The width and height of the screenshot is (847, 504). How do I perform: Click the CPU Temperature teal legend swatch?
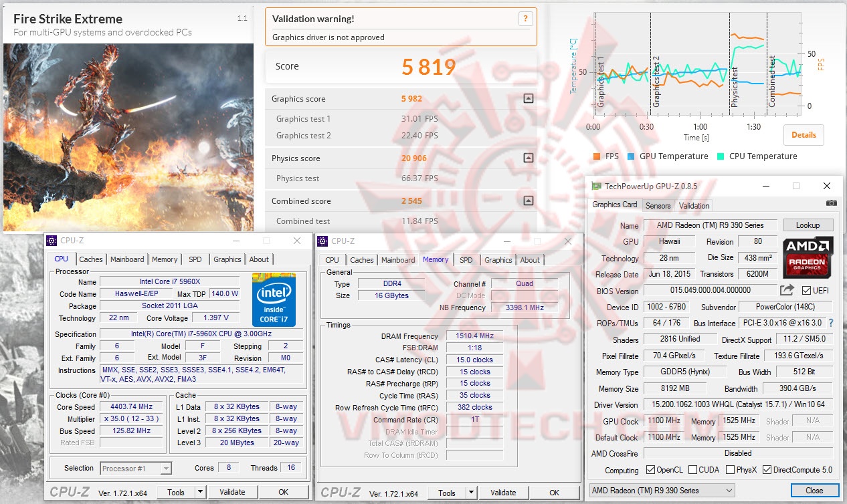pyautogui.click(x=720, y=156)
